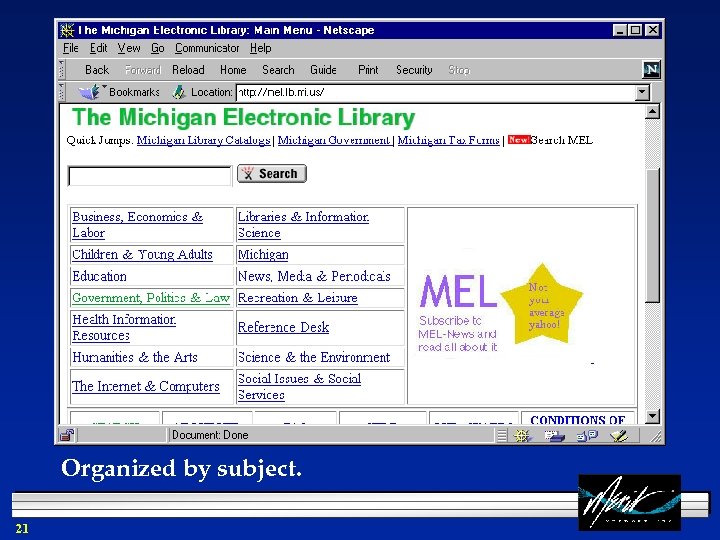Open Michigan Library Catalogs link

203,140
